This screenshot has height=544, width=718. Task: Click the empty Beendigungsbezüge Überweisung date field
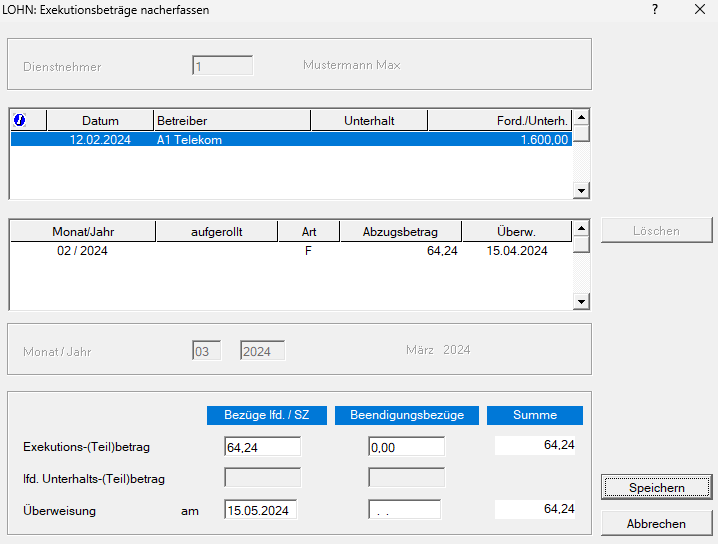click(x=404, y=510)
